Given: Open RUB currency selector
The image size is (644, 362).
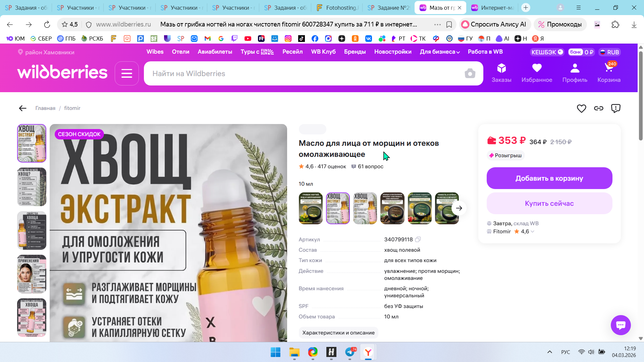Looking at the screenshot, I should (609, 52).
